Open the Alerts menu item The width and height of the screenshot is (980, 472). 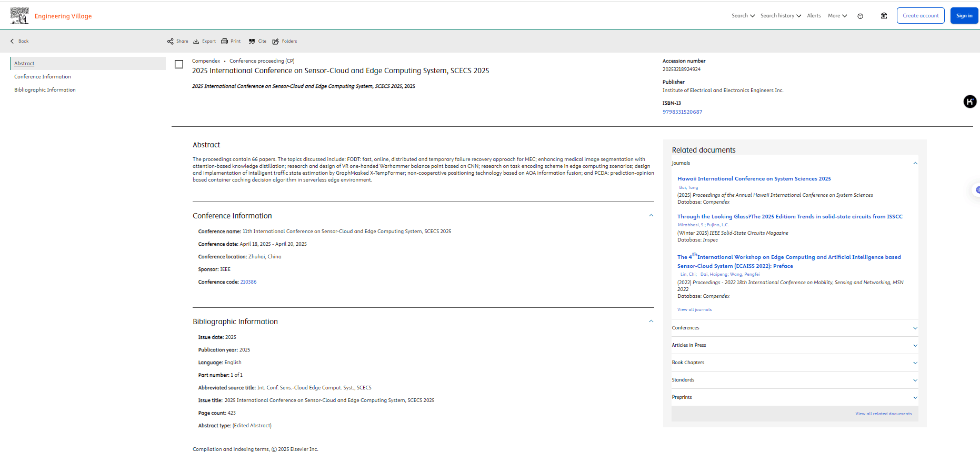click(814, 16)
